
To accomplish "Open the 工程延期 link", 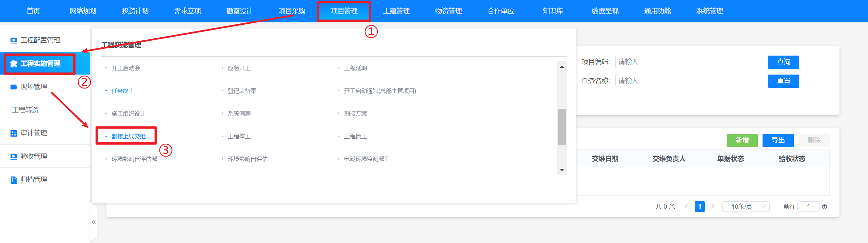I will tap(355, 68).
